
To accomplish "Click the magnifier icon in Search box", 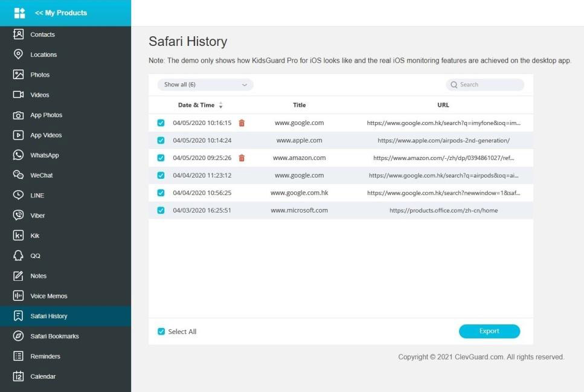I will coord(454,85).
